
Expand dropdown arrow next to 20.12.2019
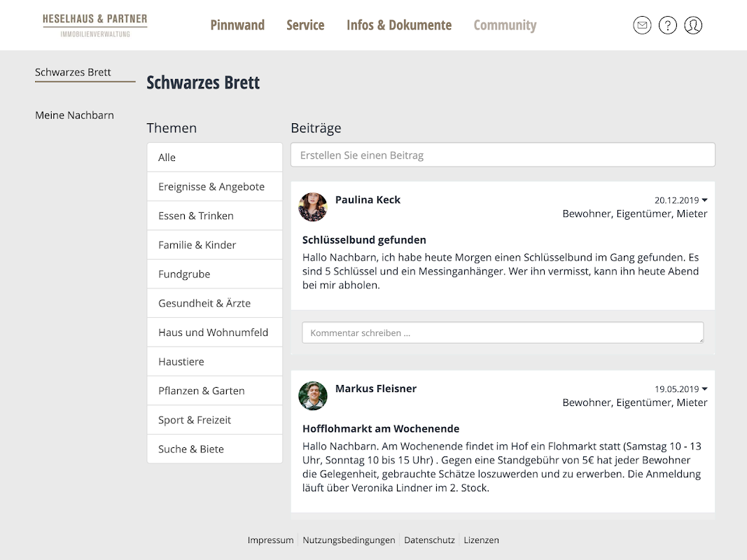point(704,200)
